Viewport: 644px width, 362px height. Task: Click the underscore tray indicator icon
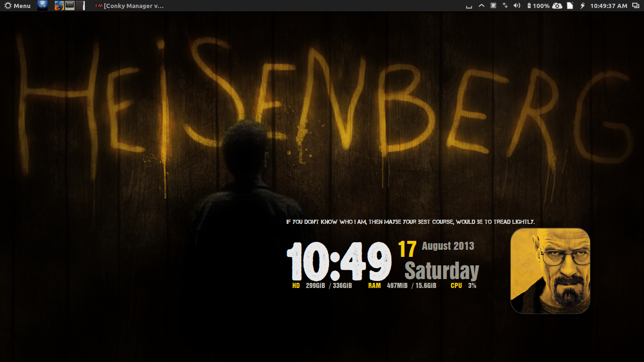click(469, 6)
